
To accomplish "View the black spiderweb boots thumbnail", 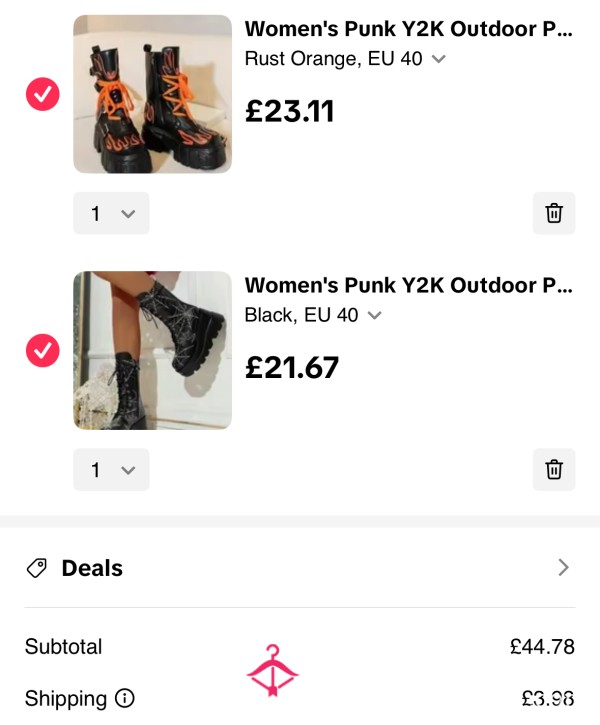I will pyautogui.click(x=153, y=350).
